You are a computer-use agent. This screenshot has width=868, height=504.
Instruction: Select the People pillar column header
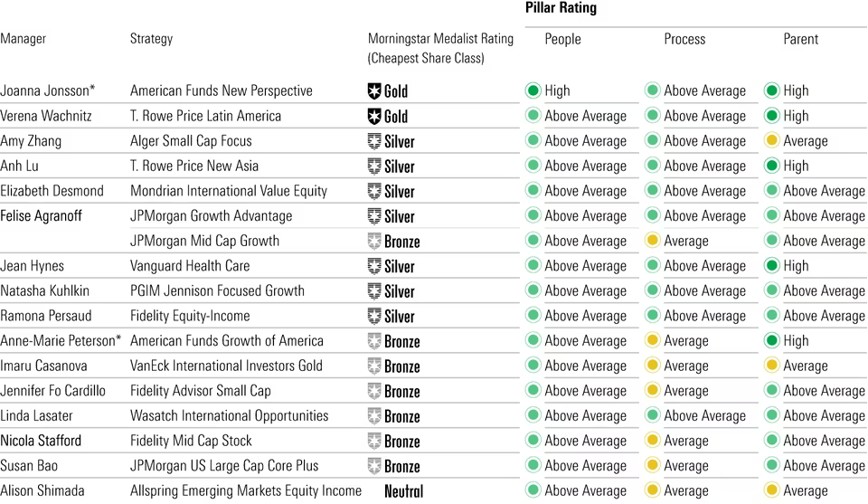click(x=562, y=39)
